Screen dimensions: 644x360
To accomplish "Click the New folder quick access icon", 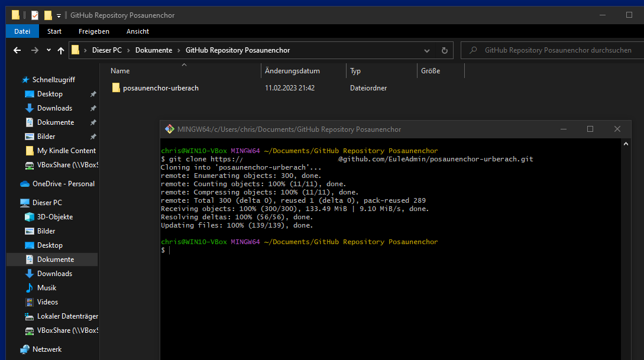I will (48, 15).
